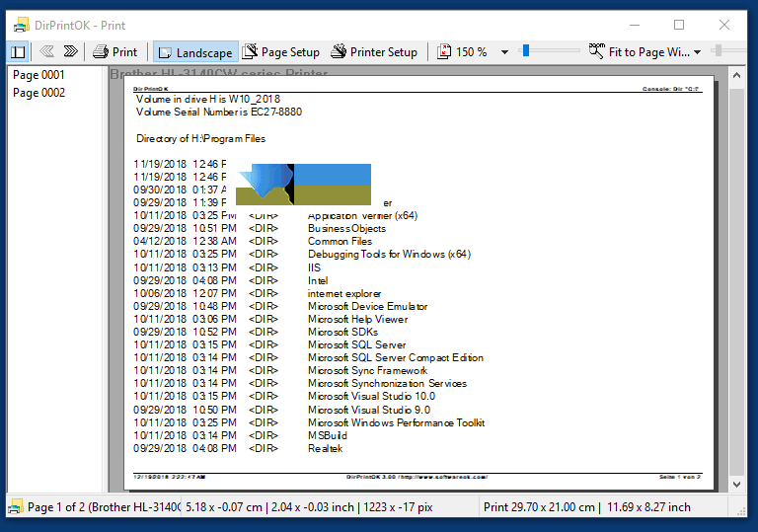Expand the 150 % zoom dropdown arrow
This screenshot has height=532, width=758.
[504, 52]
